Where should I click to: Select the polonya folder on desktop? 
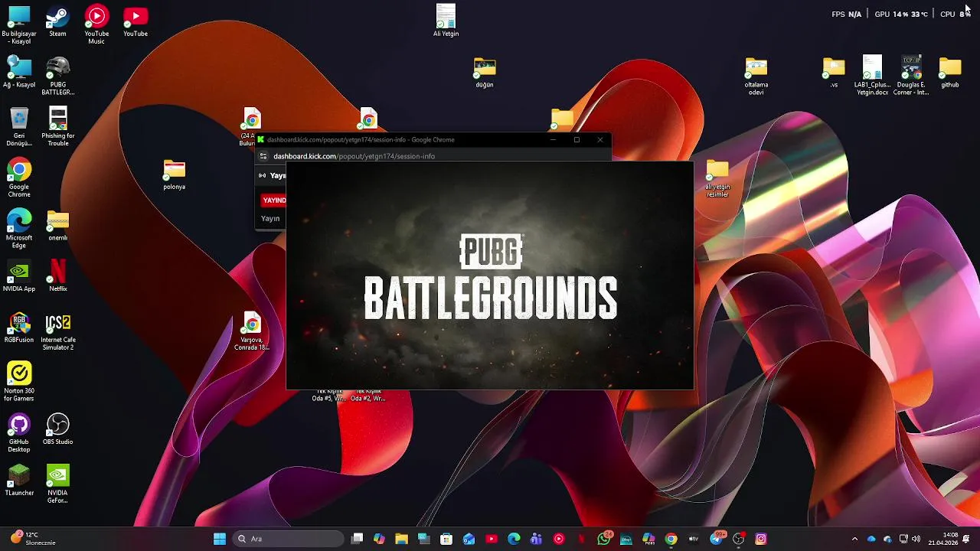tap(174, 174)
